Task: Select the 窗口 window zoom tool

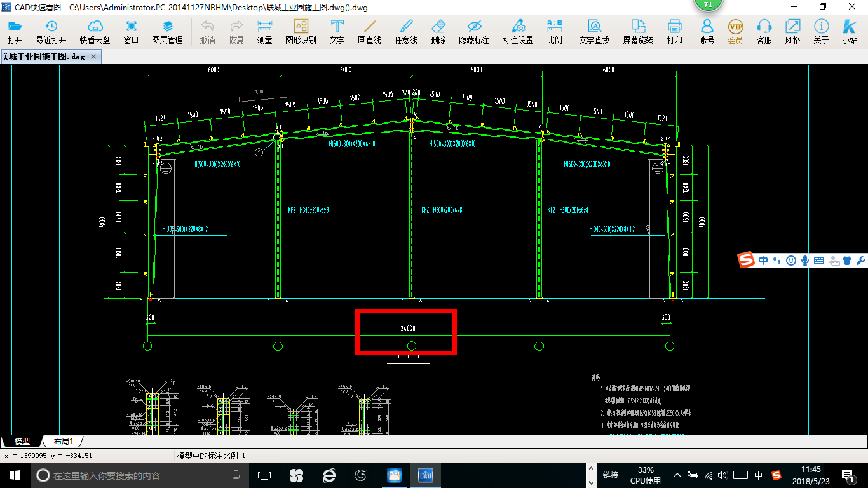Action: [x=132, y=31]
